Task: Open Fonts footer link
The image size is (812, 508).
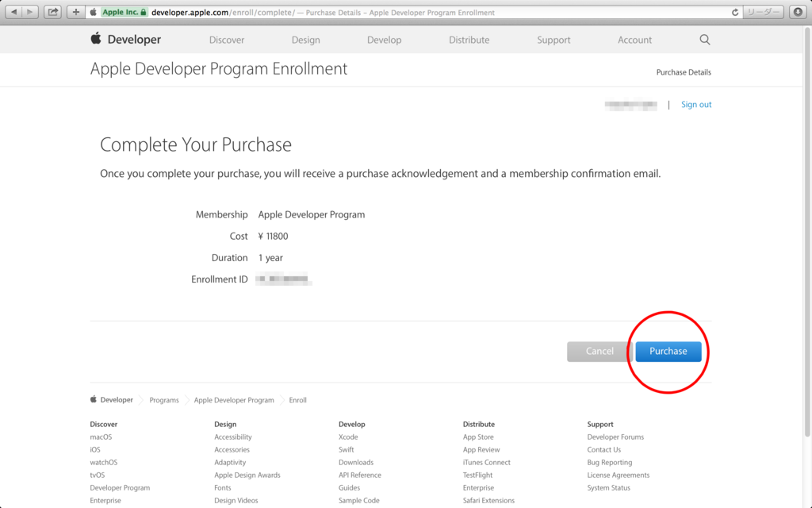Action: (223, 488)
